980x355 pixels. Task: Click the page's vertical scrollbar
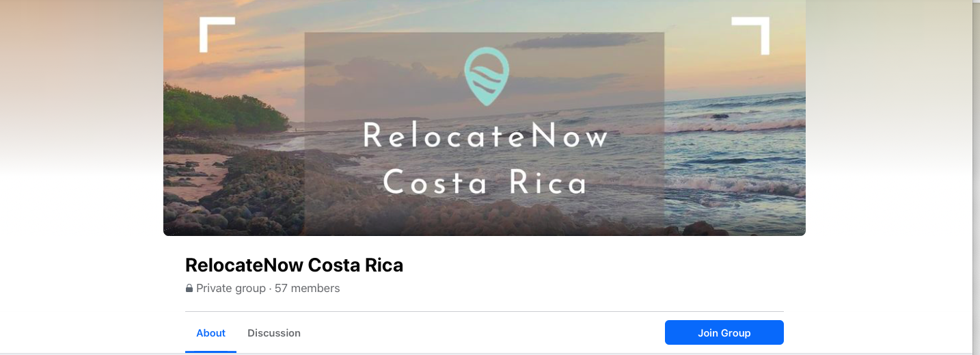point(976,177)
